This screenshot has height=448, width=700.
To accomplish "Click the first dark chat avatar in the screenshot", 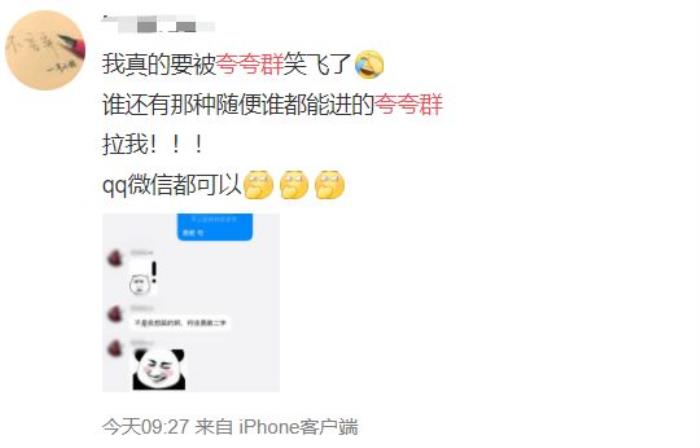I will (x=115, y=258).
